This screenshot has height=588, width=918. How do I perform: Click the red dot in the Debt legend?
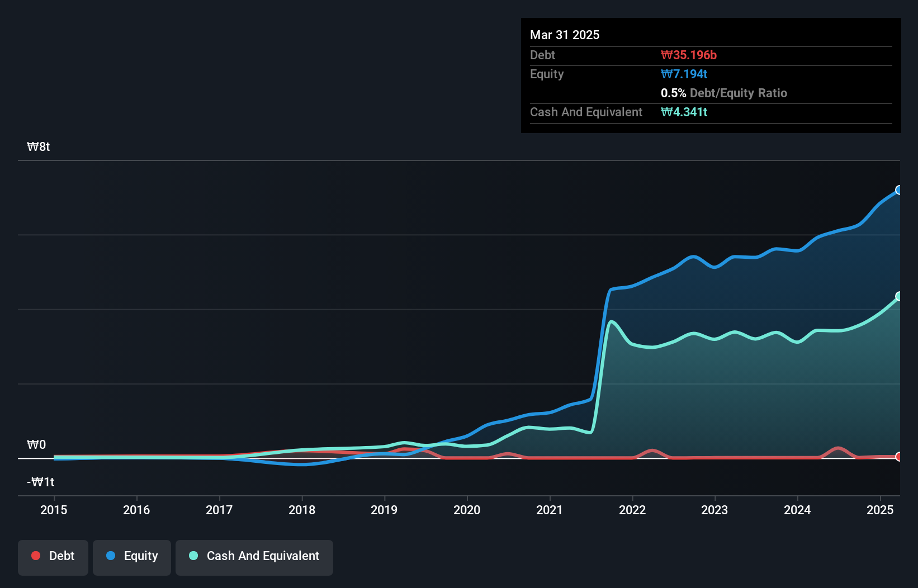coord(36,556)
